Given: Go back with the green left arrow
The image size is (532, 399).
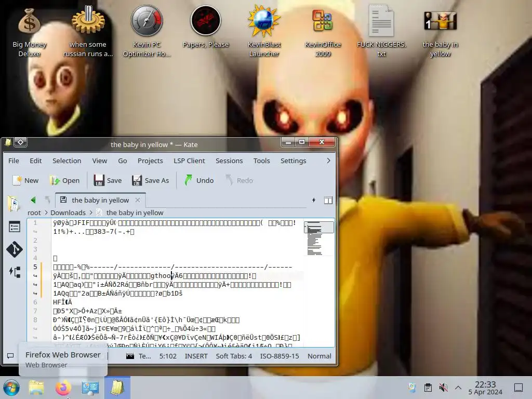Looking at the screenshot, I should tap(33, 200).
